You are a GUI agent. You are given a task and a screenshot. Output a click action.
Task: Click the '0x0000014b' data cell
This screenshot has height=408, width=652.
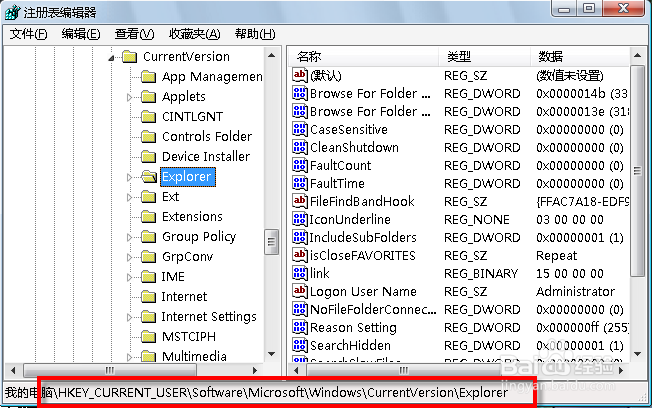click(x=582, y=94)
